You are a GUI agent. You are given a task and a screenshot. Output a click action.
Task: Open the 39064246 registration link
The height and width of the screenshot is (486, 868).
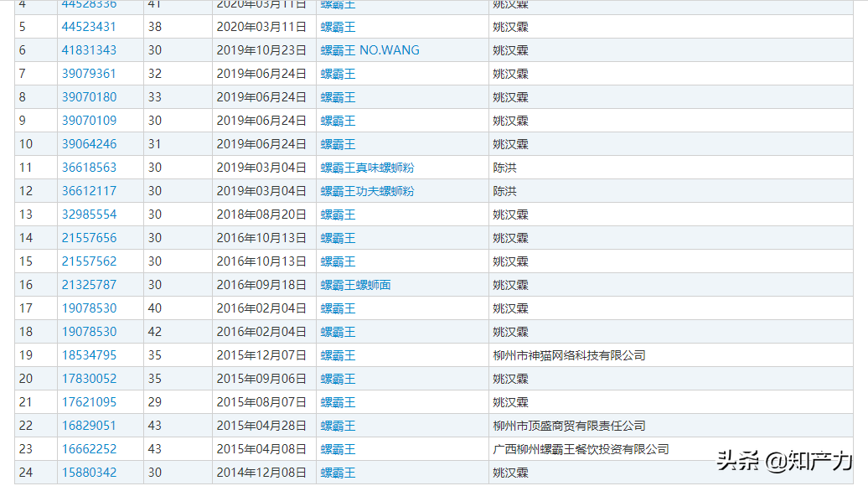click(89, 144)
